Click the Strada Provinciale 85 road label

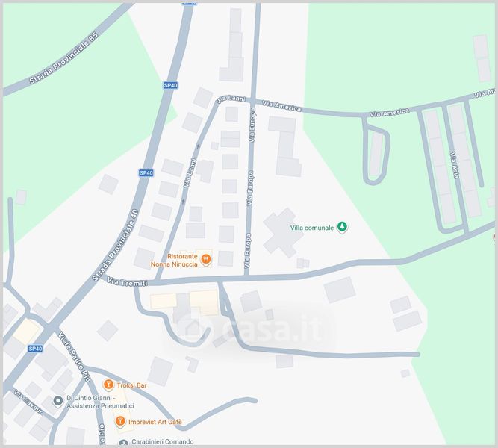click(64, 57)
